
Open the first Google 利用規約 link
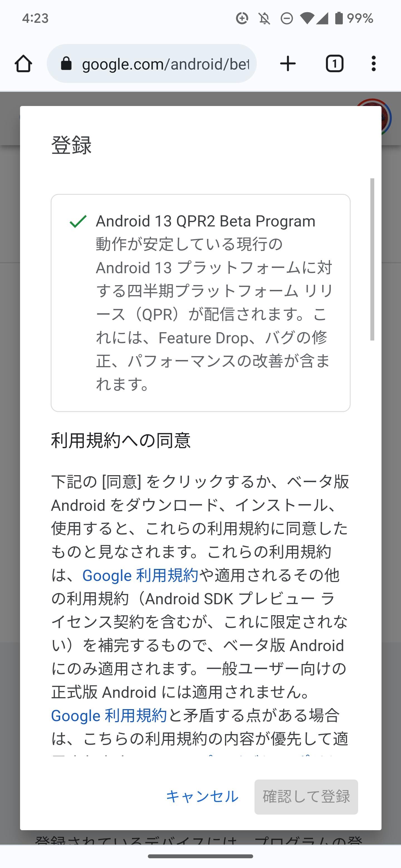[x=140, y=575]
